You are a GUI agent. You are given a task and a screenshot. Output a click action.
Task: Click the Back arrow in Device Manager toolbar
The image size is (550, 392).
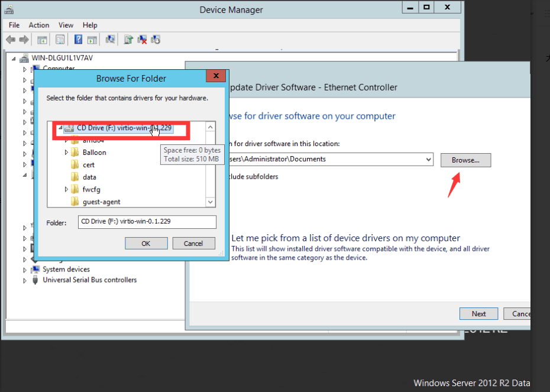[x=11, y=40]
